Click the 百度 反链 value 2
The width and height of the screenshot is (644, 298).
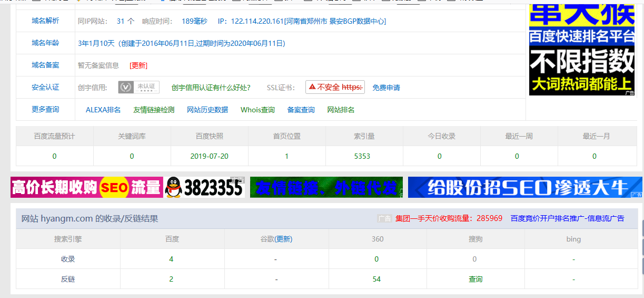click(171, 279)
